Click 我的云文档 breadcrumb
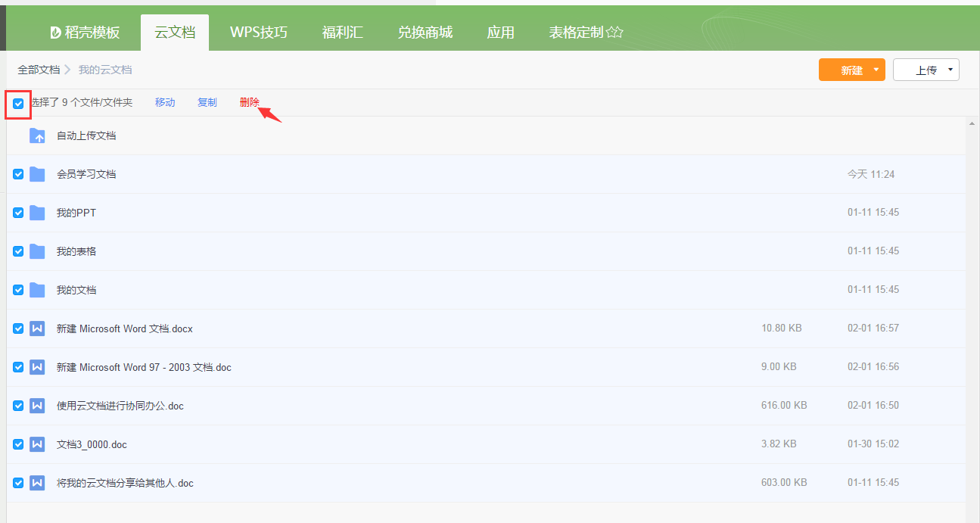This screenshot has width=980, height=523. 105,70
